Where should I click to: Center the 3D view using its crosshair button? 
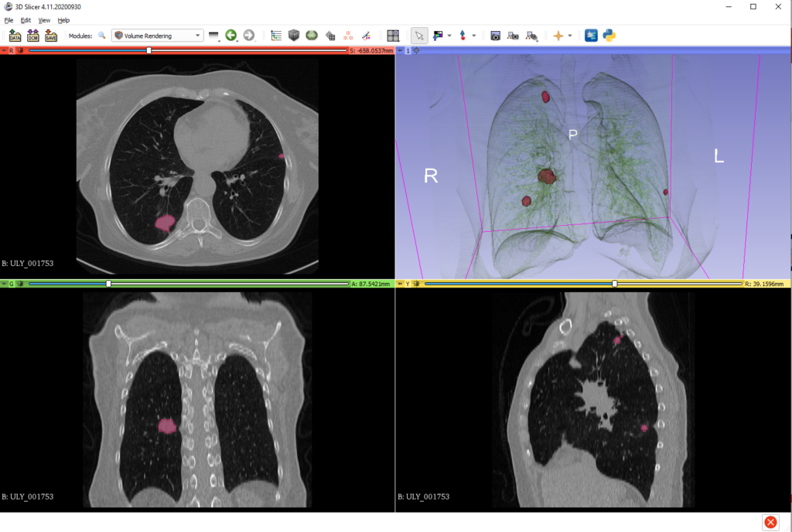tap(416, 50)
